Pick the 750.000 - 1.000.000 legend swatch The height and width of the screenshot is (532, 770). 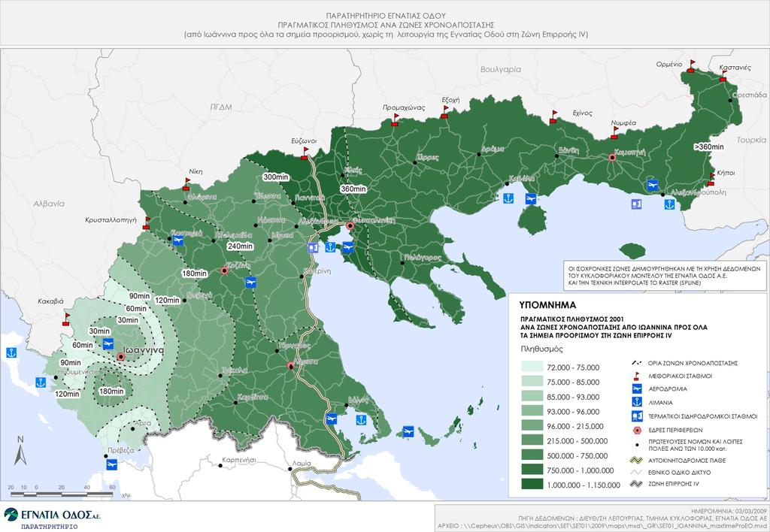coord(532,470)
